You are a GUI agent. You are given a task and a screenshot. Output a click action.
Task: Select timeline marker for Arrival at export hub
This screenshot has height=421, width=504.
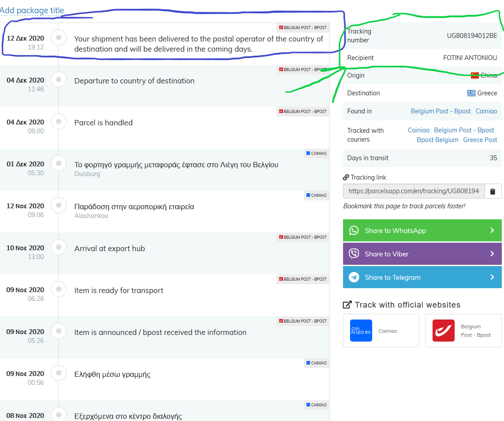pyautogui.click(x=59, y=247)
